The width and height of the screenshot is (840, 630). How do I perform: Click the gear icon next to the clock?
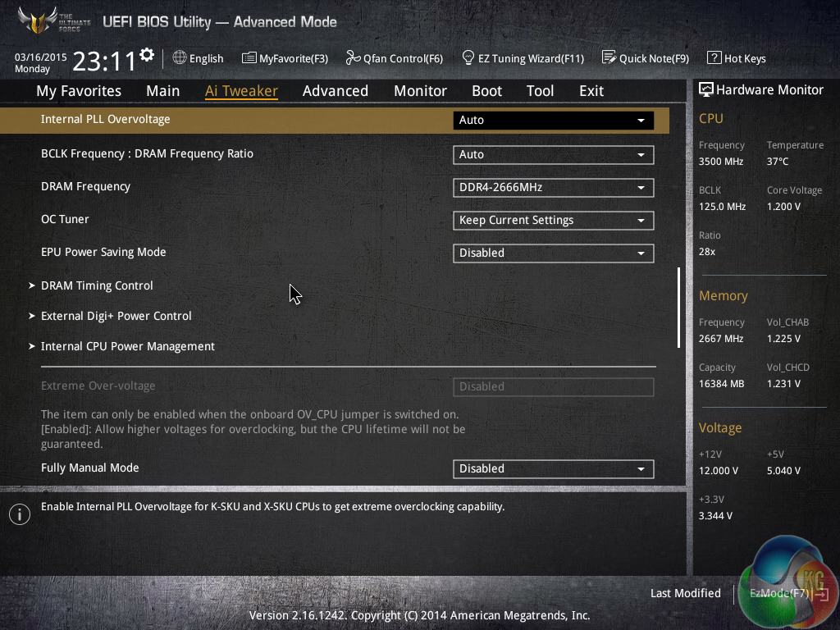(x=147, y=55)
